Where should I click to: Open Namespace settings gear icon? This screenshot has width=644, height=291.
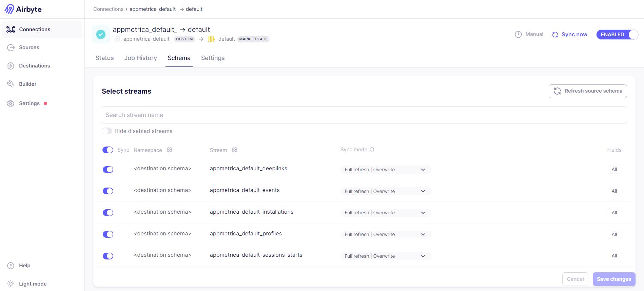point(170,150)
